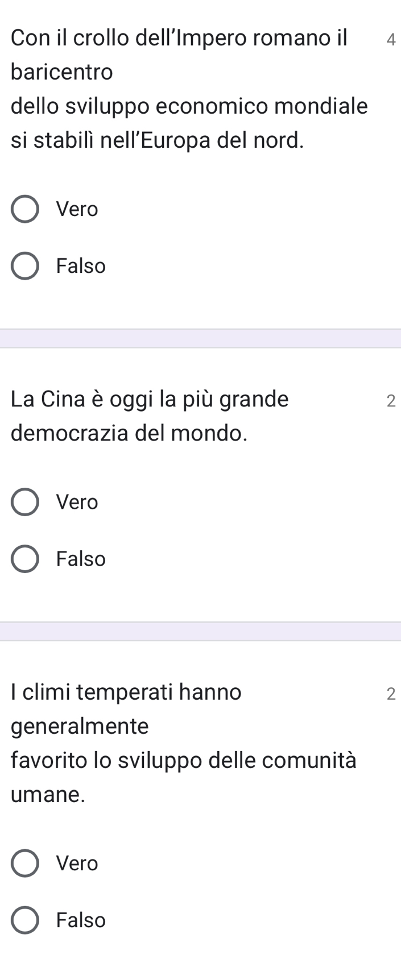Screen dimensions: 401x980
Task: Choose Vero for the Cina democrazia question
Action: click(25, 503)
